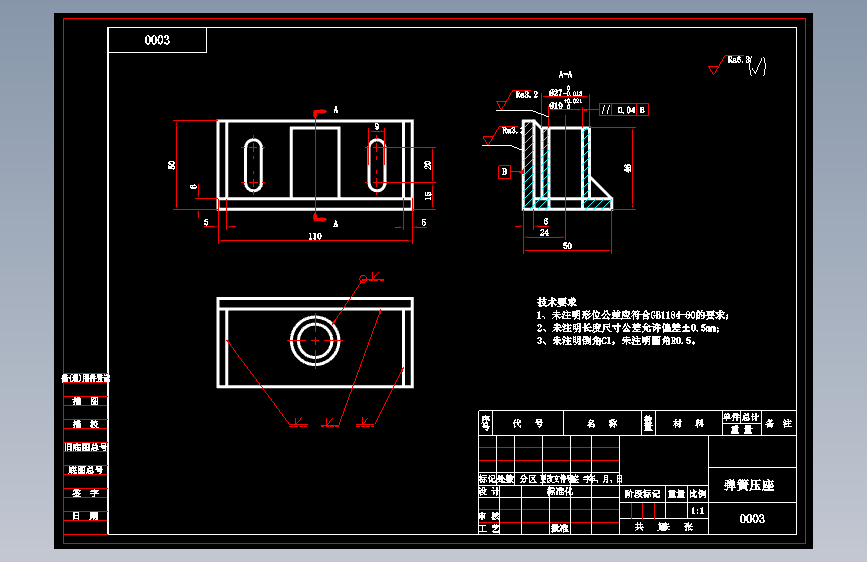The width and height of the screenshot is (867, 562).
Task: Click the "0.04" parallelism tolerance value
Action: pos(626,110)
